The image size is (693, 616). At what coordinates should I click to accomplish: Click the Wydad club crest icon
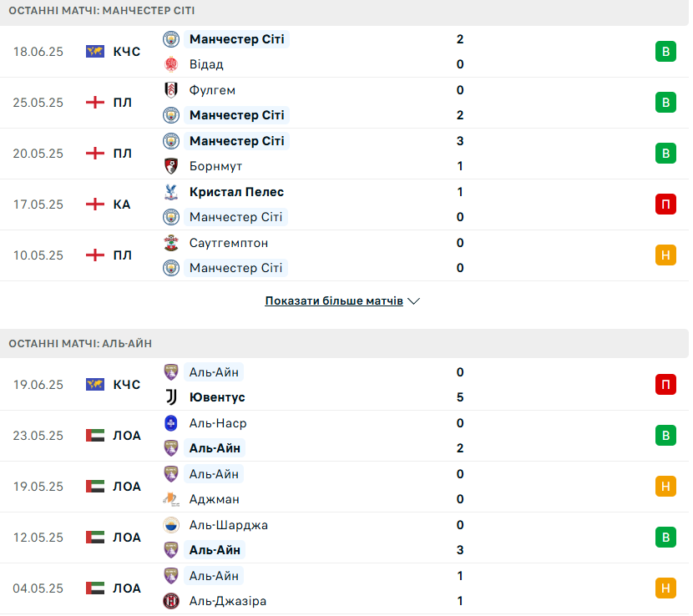click(171, 64)
